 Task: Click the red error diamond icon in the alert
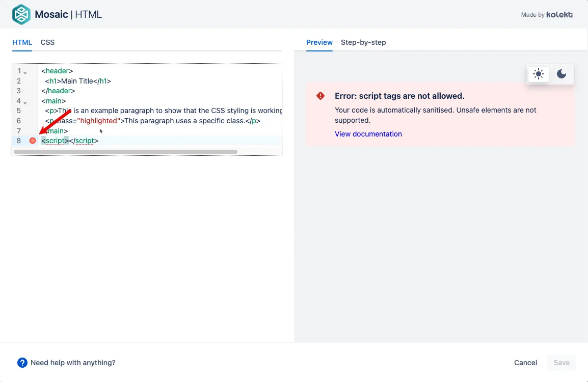[x=320, y=96]
